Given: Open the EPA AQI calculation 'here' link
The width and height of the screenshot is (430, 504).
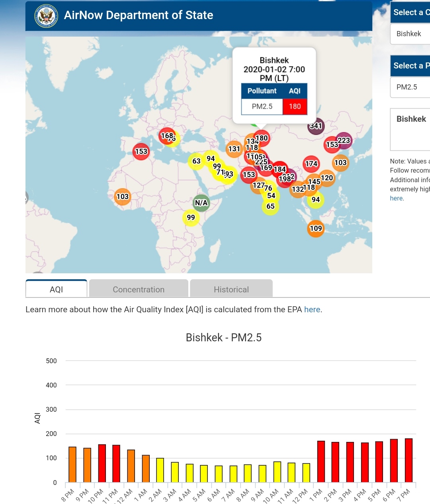Looking at the screenshot, I should tap(312, 309).
